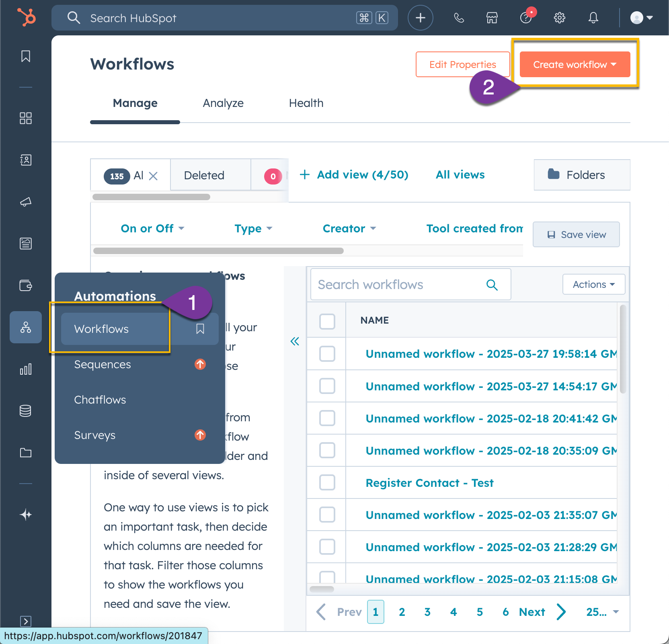The height and width of the screenshot is (644, 669).
Task: Click the bookmark icon next to Workflows
Action: (200, 329)
